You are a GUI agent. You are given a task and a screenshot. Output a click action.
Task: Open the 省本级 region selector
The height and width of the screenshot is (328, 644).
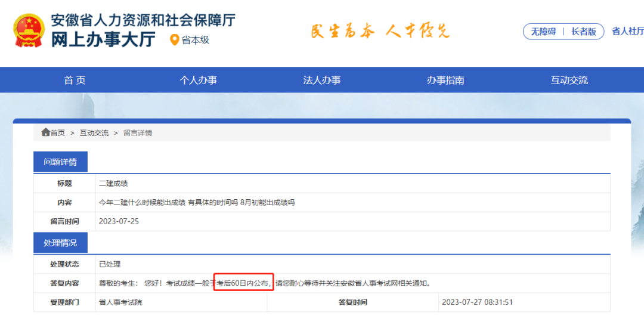click(x=196, y=40)
